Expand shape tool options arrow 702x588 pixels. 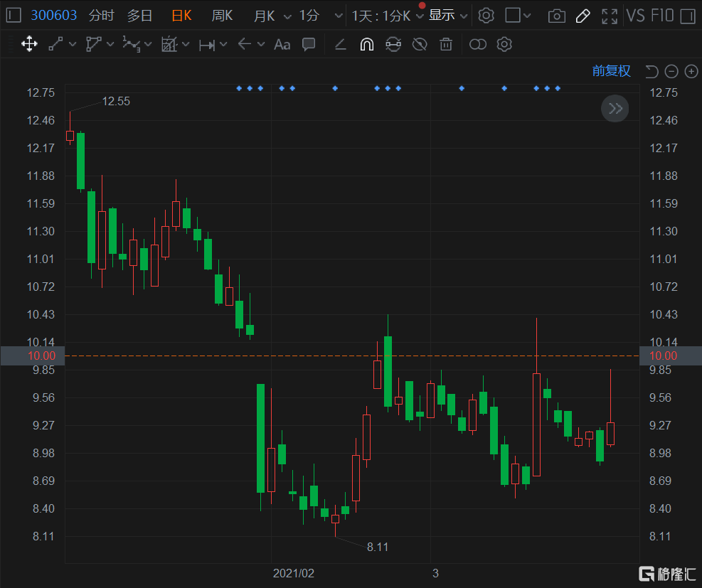click(110, 44)
